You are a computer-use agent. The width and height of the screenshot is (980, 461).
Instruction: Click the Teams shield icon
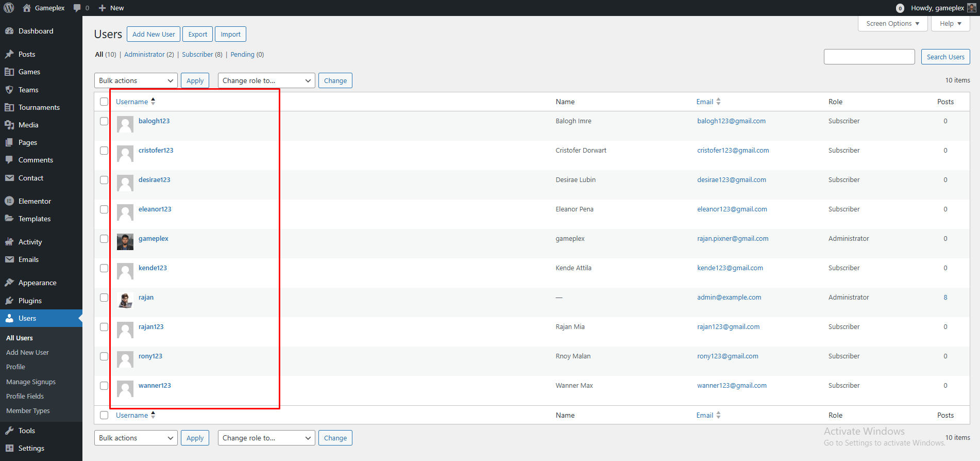pos(9,90)
